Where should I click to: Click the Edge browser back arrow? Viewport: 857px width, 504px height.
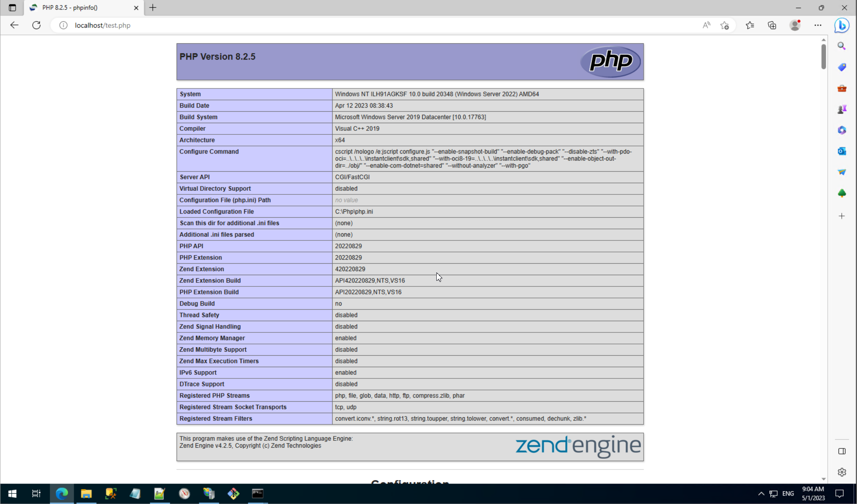(14, 25)
